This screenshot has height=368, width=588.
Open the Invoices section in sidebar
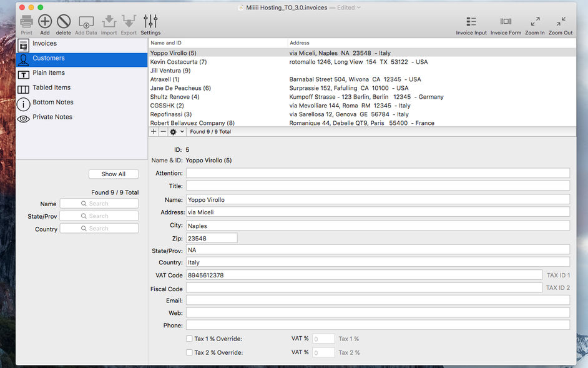tap(82, 45)
